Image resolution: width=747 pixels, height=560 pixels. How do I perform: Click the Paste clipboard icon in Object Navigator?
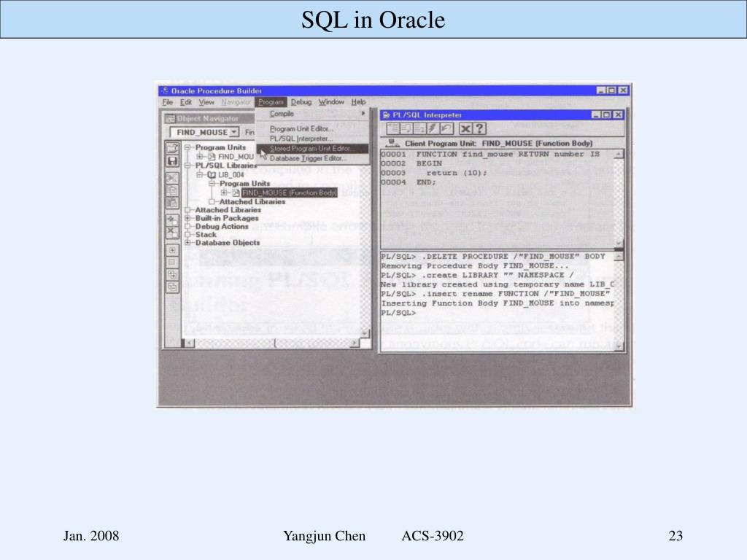coord(172,203)
